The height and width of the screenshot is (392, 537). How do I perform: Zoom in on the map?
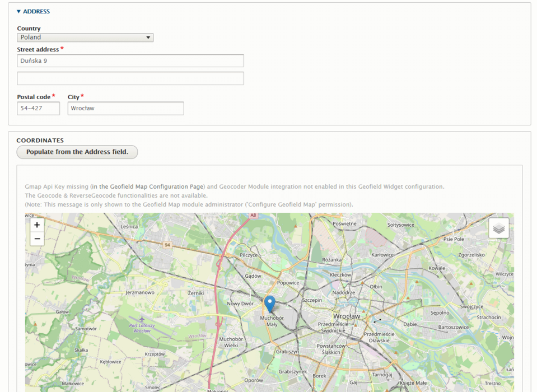tap(37, 225)
